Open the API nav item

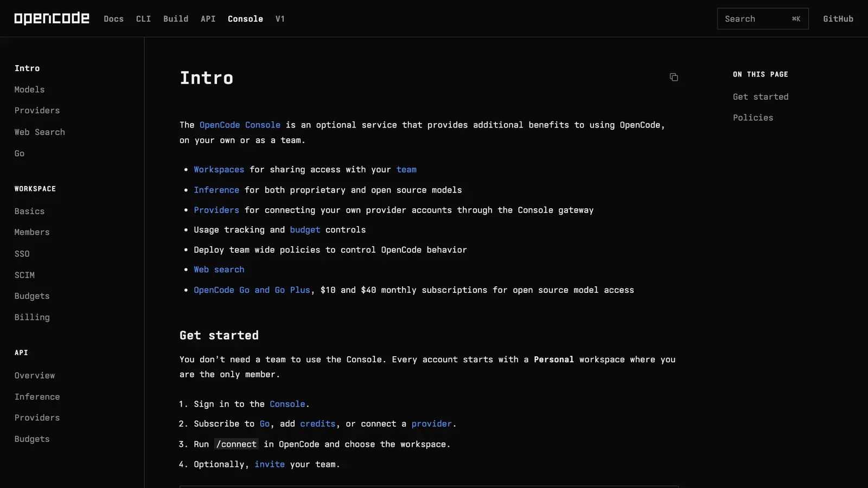click(208, 19)
